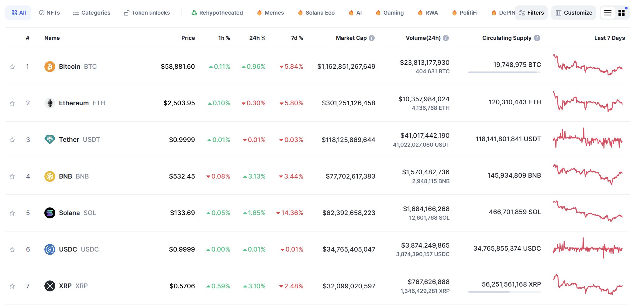
Task: Sort table by Name column
Action: coord(52,38)
